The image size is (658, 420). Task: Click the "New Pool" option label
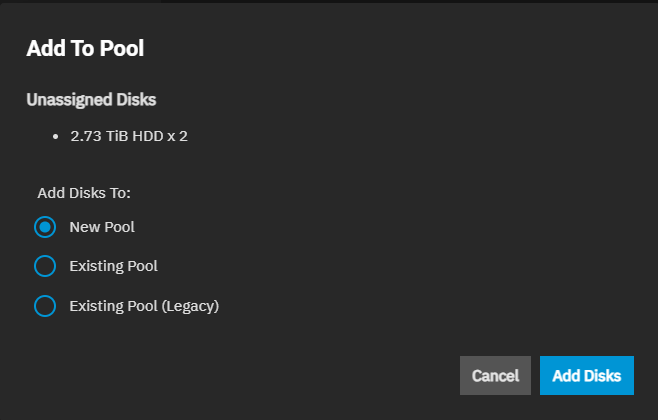(x=102, y=227)
